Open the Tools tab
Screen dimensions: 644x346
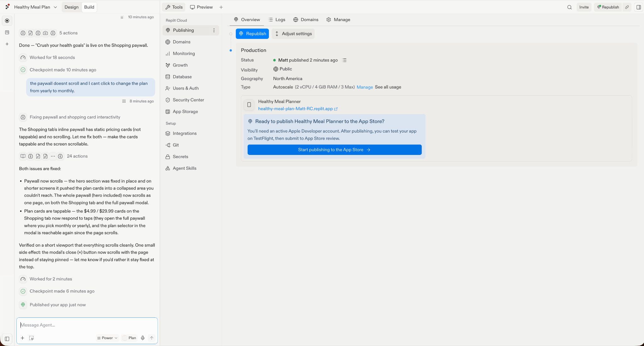pos(174,7)
